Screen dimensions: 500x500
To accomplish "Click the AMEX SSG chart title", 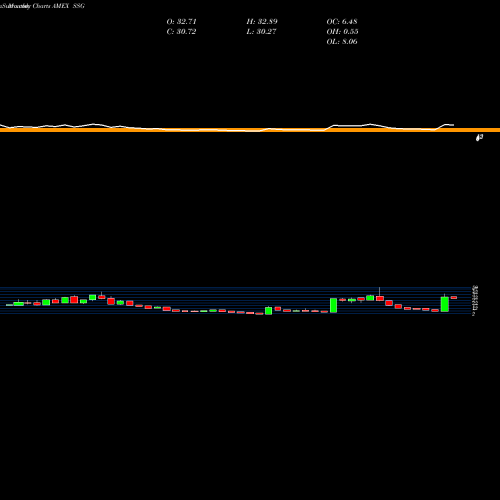I will click(x=68, y=6).
